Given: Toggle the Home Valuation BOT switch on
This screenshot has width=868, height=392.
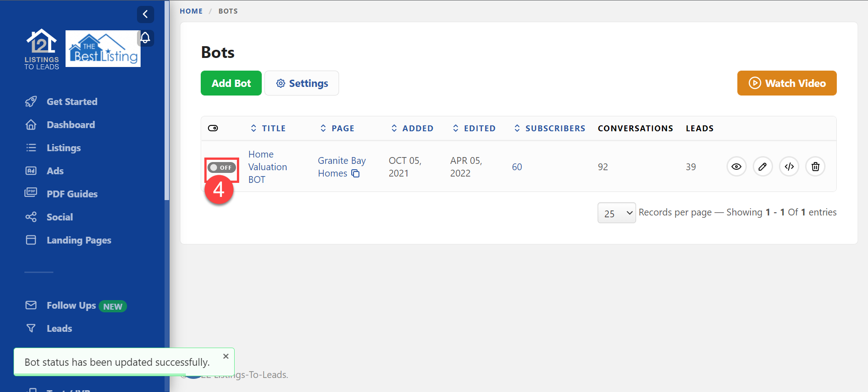Looking at the screenshot, I should pos(222,167).
